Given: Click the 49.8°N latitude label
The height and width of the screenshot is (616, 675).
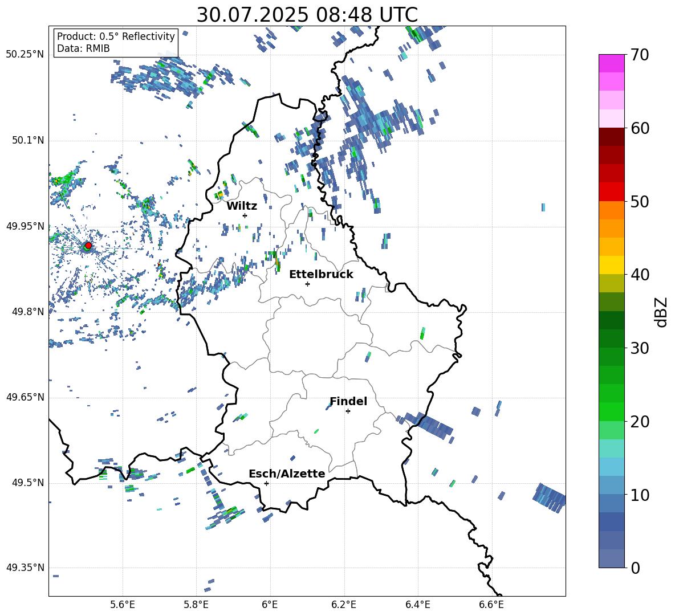Looking at the screenshot, I should [x=27, y=312].
